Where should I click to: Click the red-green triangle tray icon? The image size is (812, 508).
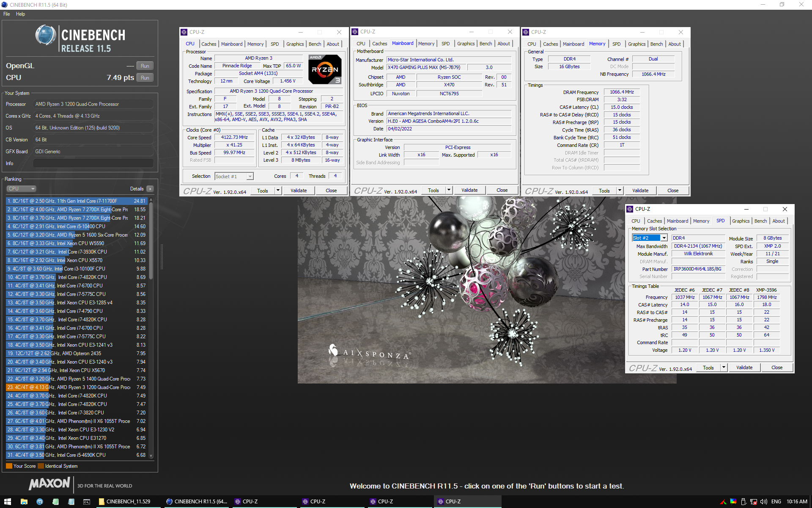723,502
